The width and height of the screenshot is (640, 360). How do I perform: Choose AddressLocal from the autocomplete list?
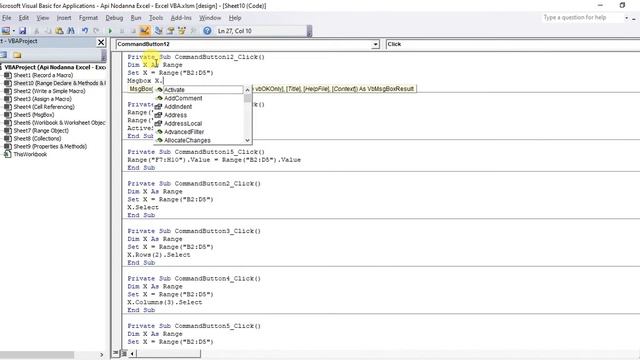199,123
